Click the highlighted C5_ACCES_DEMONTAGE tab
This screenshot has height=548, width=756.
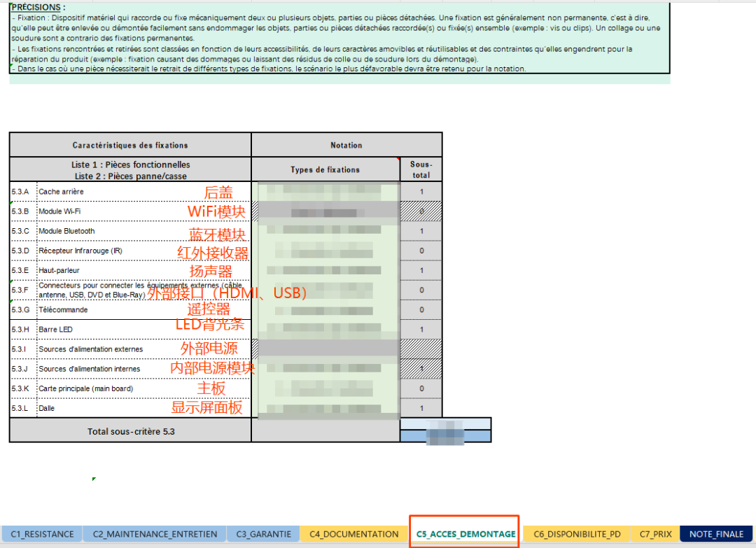pyautogui.click(x=465, y=534)
